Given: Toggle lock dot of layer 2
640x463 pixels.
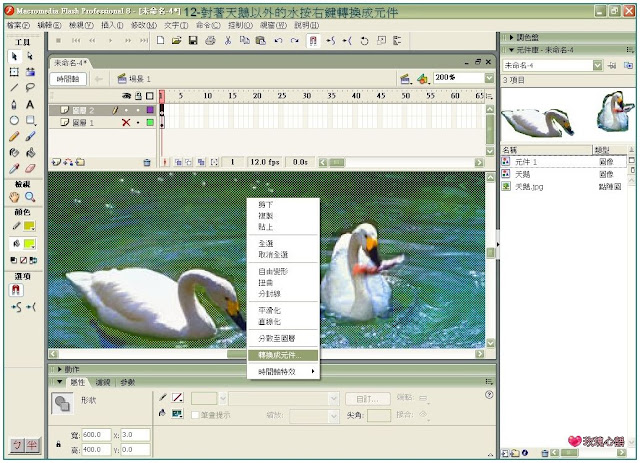Looking at the screenshot, I should [138, 110].
